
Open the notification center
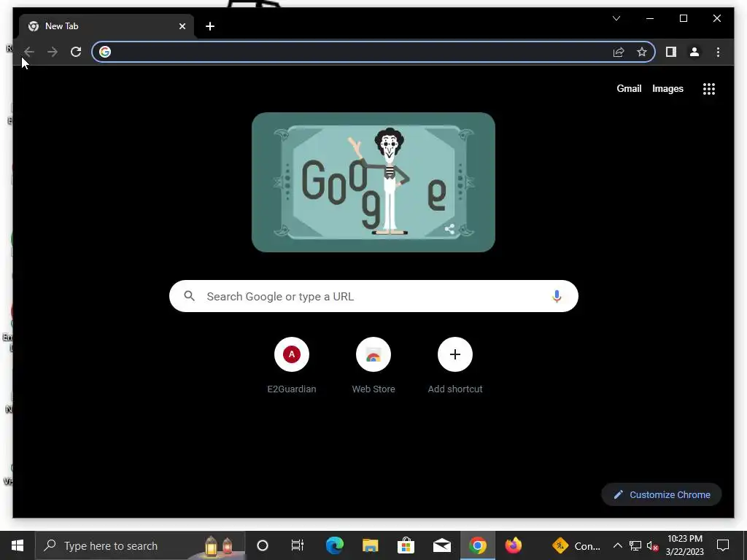click(x=723, y=545)
